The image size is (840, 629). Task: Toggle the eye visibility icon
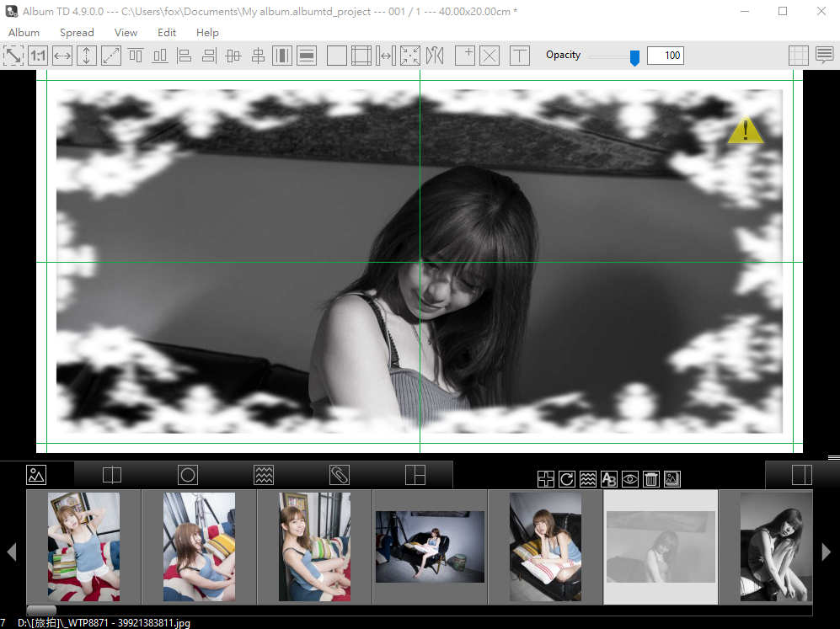[x=630, y=479]
